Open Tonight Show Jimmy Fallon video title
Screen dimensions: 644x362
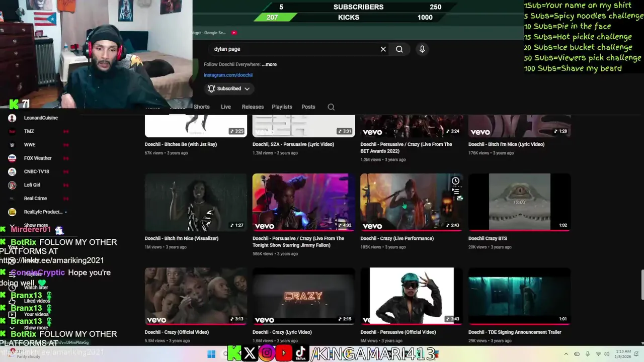coord(298,242)
